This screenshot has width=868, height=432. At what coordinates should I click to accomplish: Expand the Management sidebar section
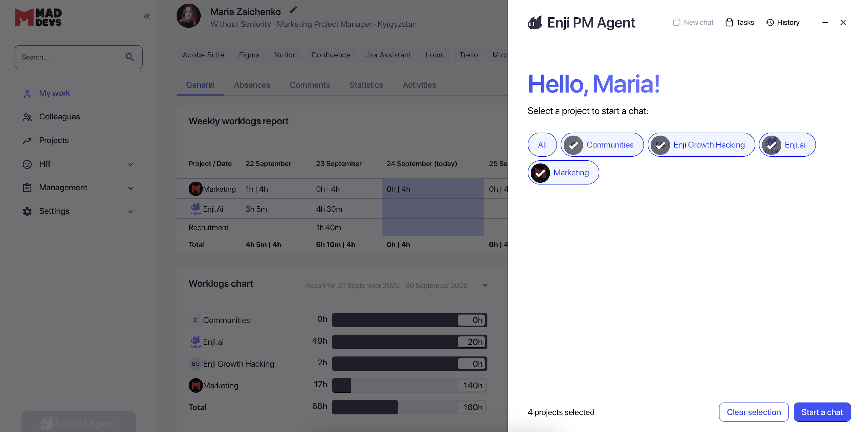(x=130, y=188)
